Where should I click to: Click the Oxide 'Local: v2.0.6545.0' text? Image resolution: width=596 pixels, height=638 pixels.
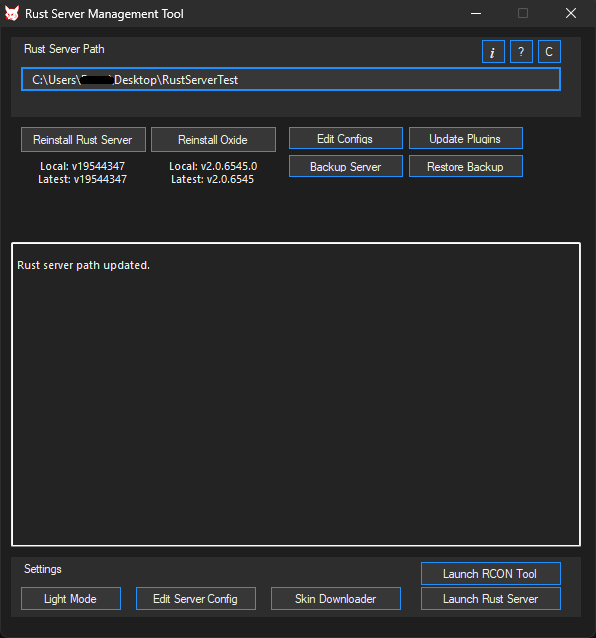[213, 166]
